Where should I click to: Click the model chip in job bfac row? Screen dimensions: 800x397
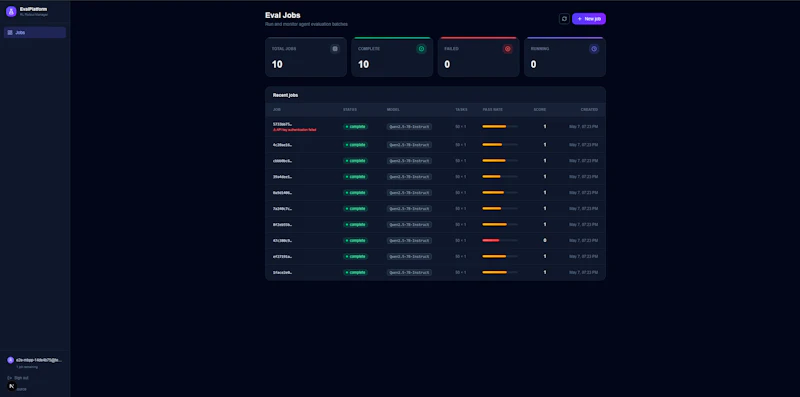tap(409, 272)
